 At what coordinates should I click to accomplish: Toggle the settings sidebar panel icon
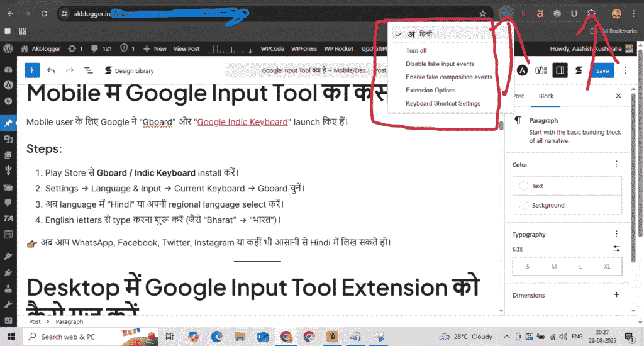point(560,70)
